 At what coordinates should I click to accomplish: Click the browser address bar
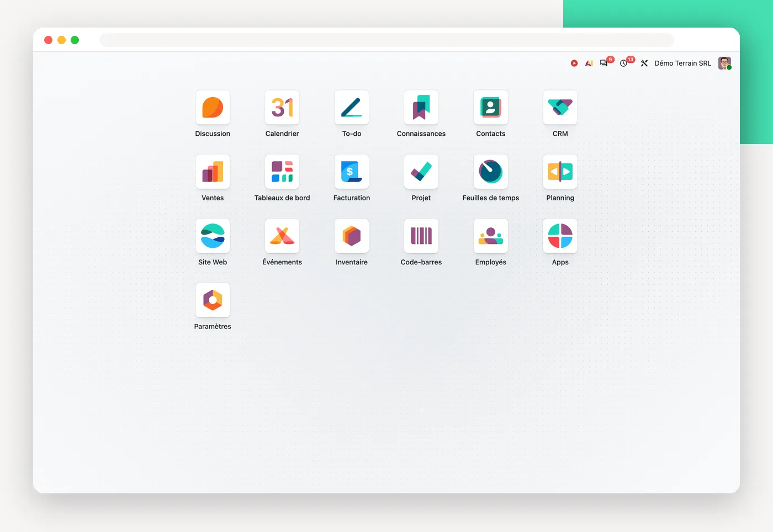pos(386,40)
